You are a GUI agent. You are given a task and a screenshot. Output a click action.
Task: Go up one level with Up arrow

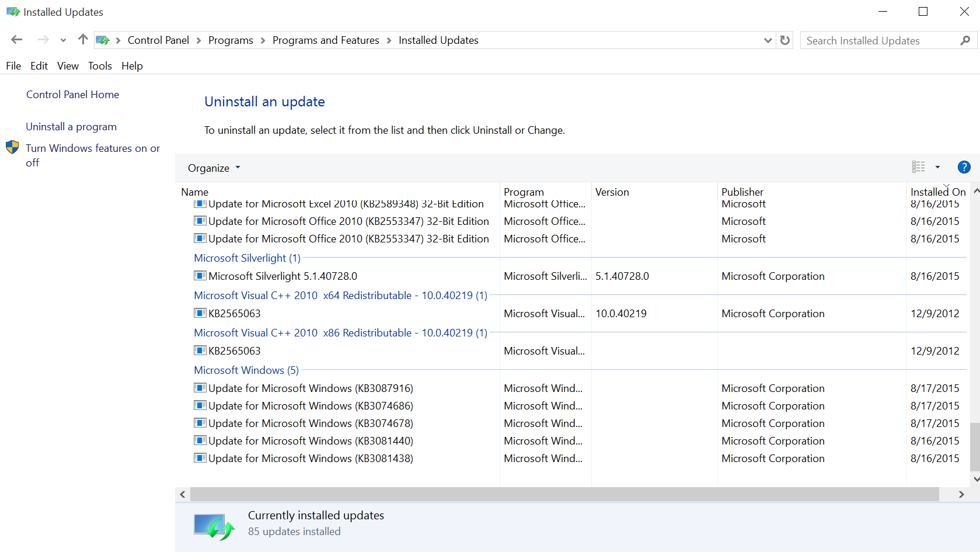point(83,40)
